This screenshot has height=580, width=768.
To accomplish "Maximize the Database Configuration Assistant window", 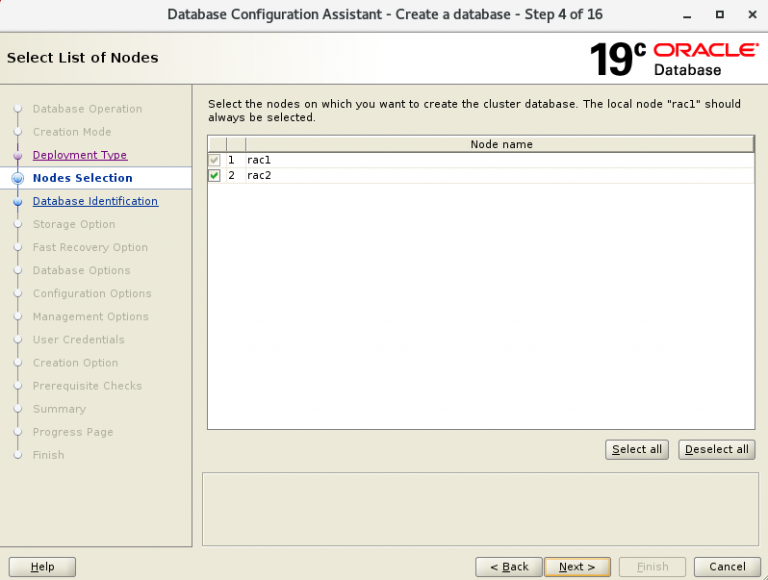I will pos(719,15).
